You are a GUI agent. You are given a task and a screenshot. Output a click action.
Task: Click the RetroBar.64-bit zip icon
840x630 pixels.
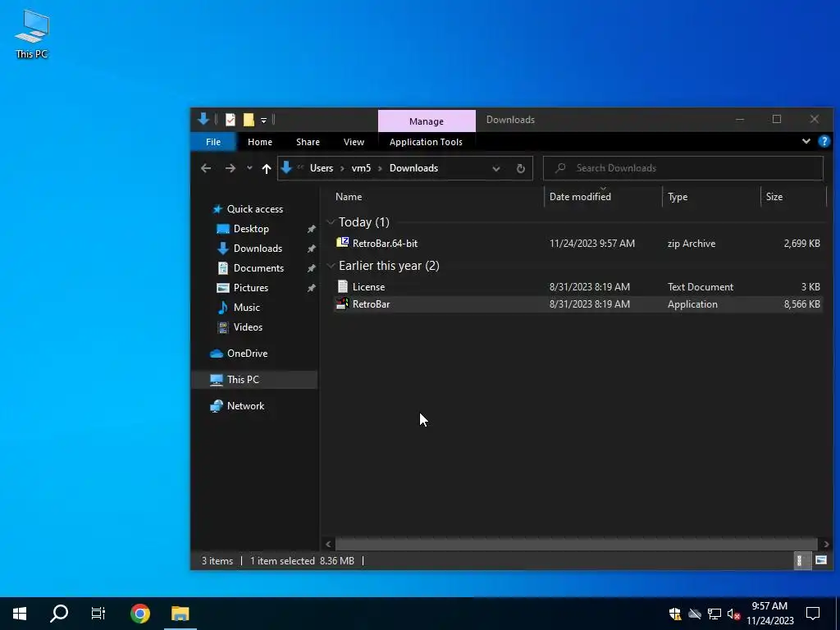[342, 243]
